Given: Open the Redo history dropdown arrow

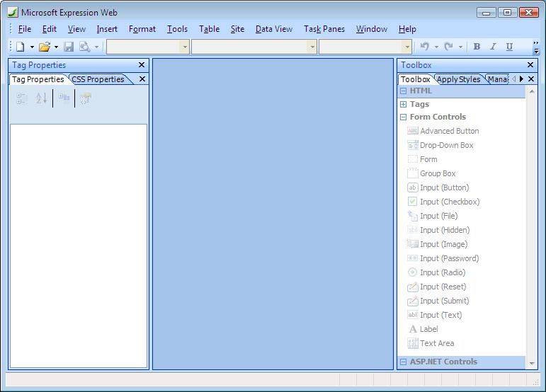Looking at the screenshot, I should (460, 47).
